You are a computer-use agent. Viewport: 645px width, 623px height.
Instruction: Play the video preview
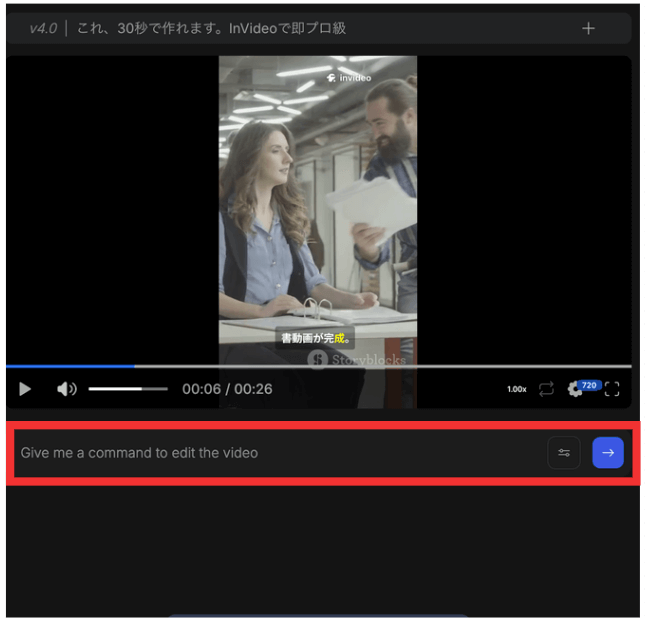coord(25,389)
